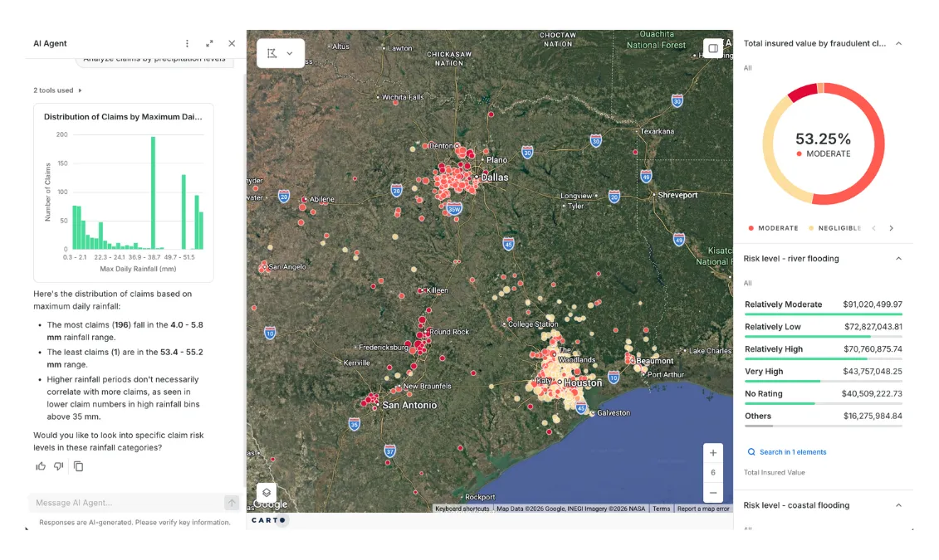Give thumbs down to the AI response
The height and width of the screenshot is (560, 939).
click(59, 466)
